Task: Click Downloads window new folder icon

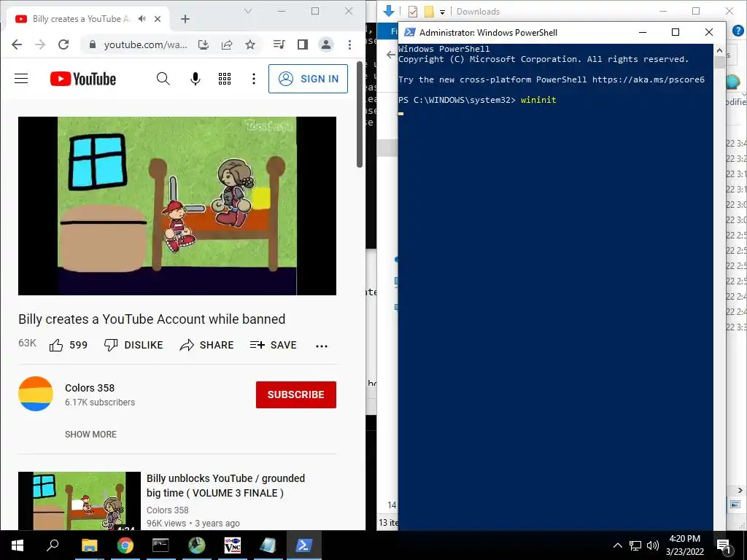Action: (429, 12)
